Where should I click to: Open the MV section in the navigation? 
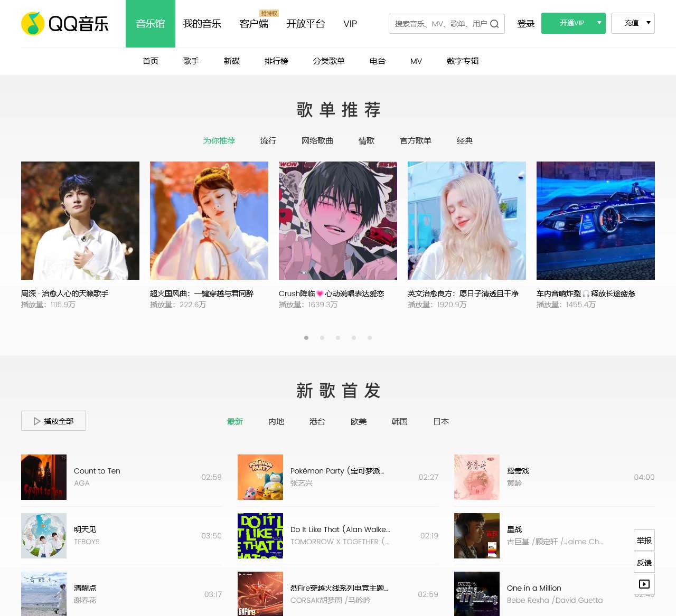pyautogui.click(x=416, y=61)
